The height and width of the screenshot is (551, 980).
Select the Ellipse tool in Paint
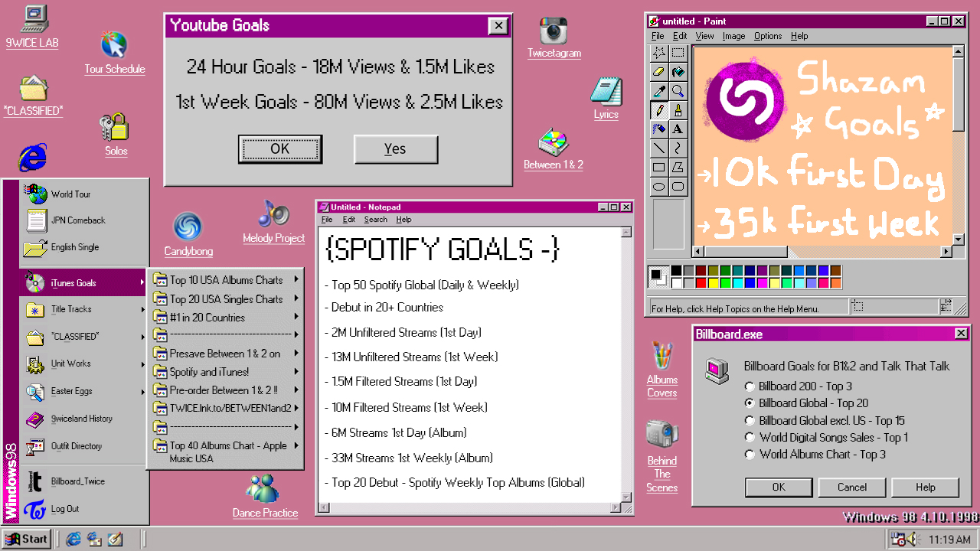tap(658, 187)
